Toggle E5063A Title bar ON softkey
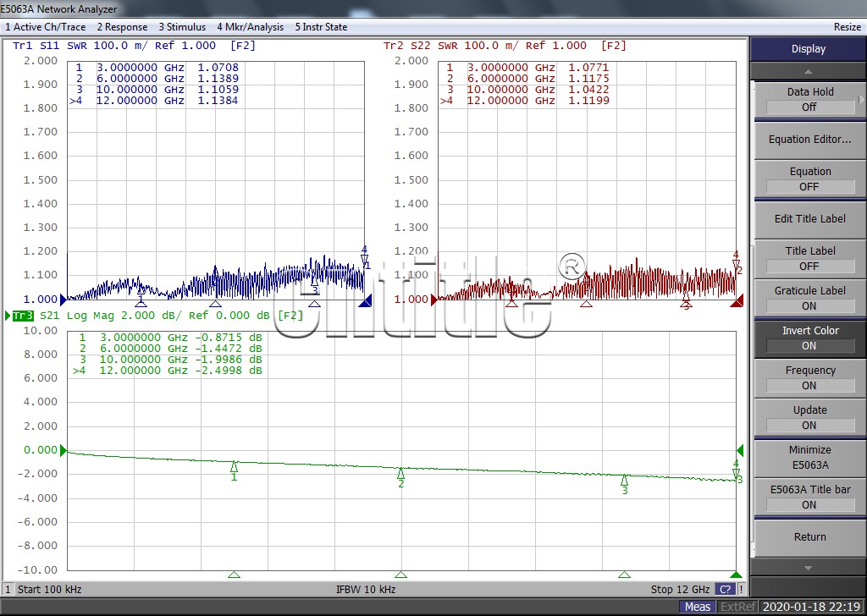 point(809,498)
